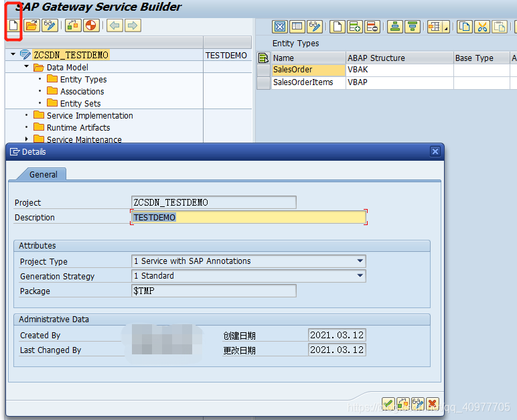This screenshot has height=420, width=517.
Task: Click the Description field containing TESTDEMO
Action: 248,217
